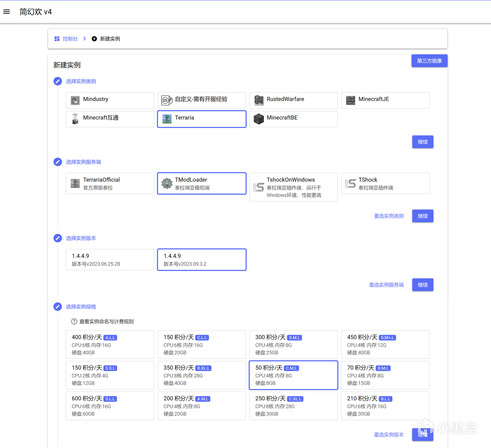Open 第三方镜像 third-party images

(x=429, y=61)
